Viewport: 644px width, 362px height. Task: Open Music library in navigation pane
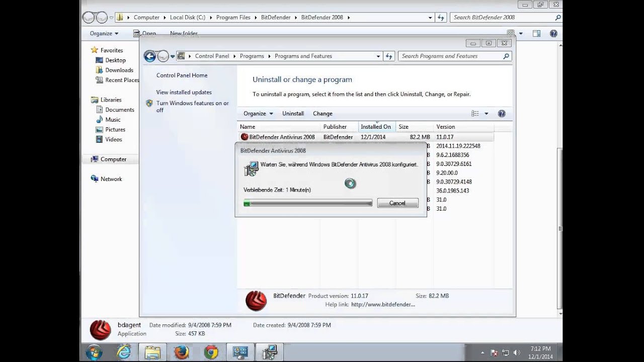113,120
